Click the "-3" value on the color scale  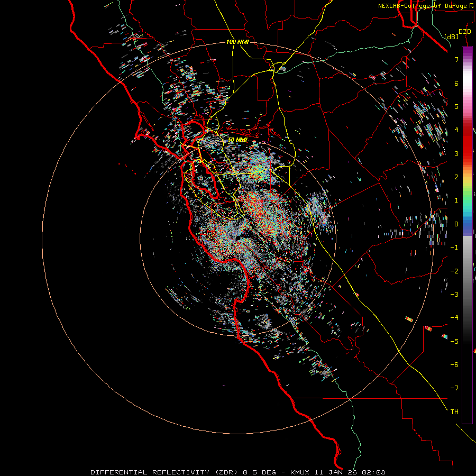click(x=454, y=294)
